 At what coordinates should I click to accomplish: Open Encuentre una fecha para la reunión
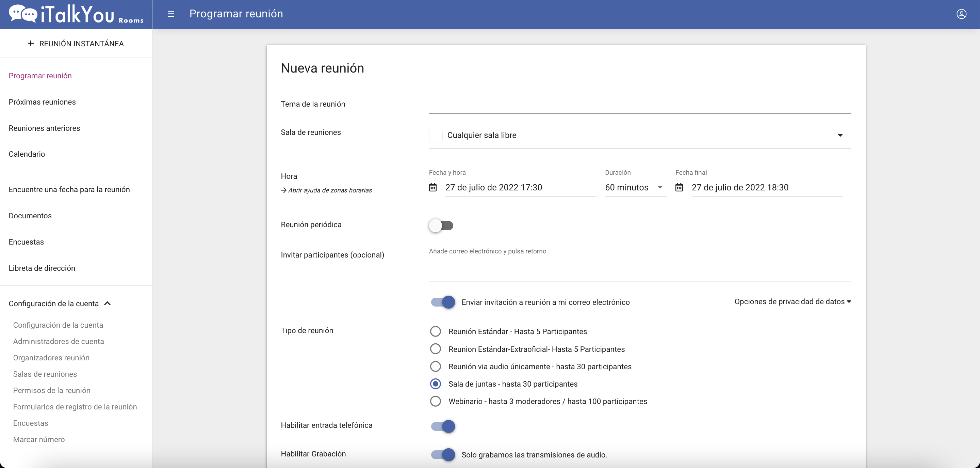tap(69, 190)
